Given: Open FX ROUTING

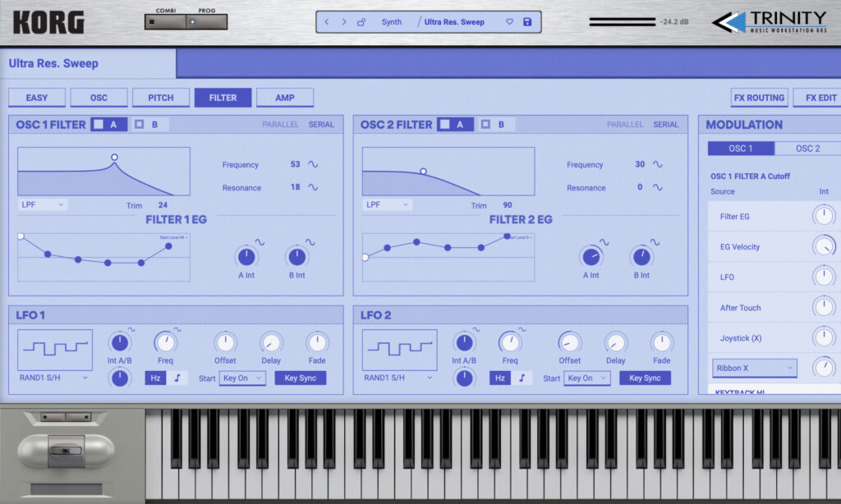Looking at the screenshot, I should coord(759,97).
